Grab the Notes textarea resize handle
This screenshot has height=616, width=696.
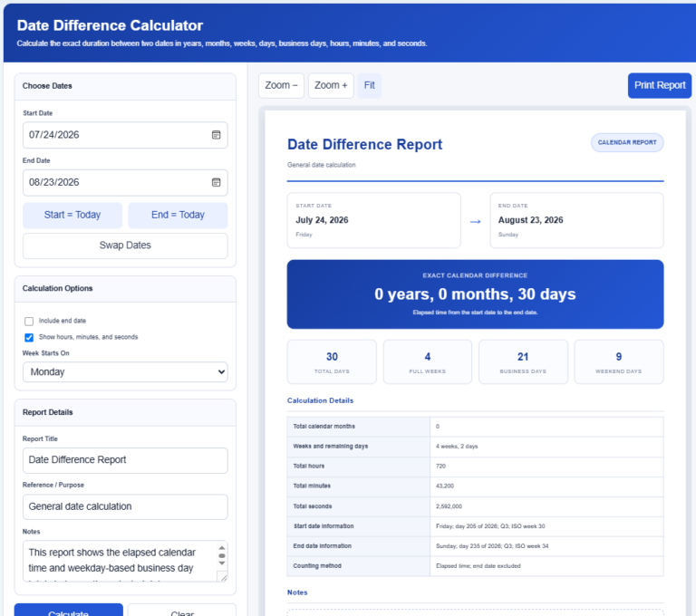(224, 577)
